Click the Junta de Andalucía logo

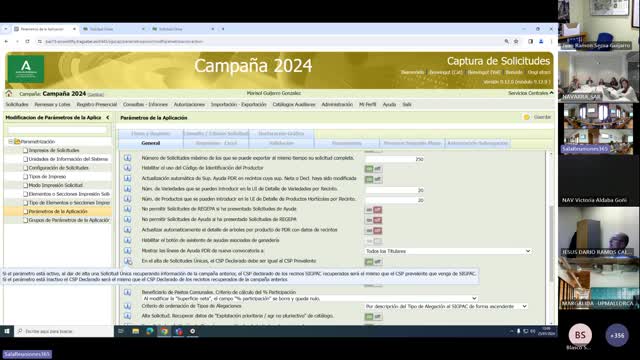pyautogui.click(x=26, y=69)
